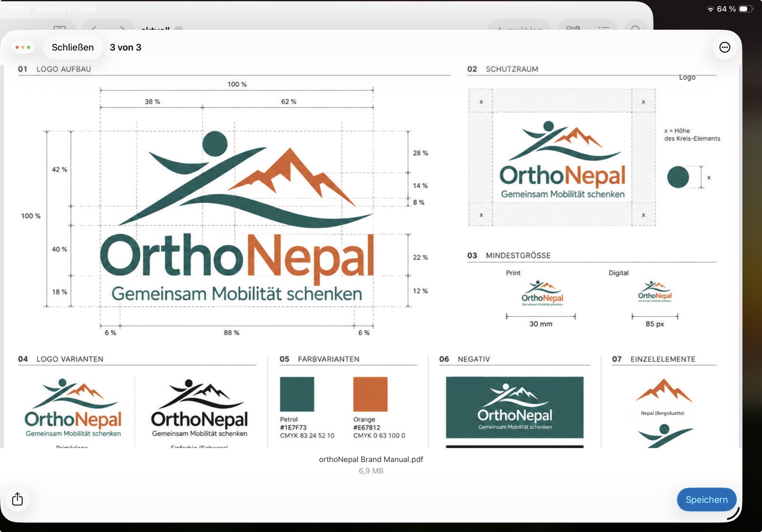Select the white-on-petrol negative logo
The image size is (762, 532).
click(x=514, y=407)
